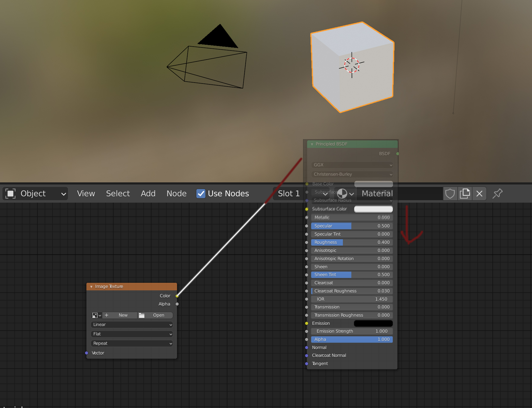
Task: Click the Normal input socket
Action: point(307,348)
